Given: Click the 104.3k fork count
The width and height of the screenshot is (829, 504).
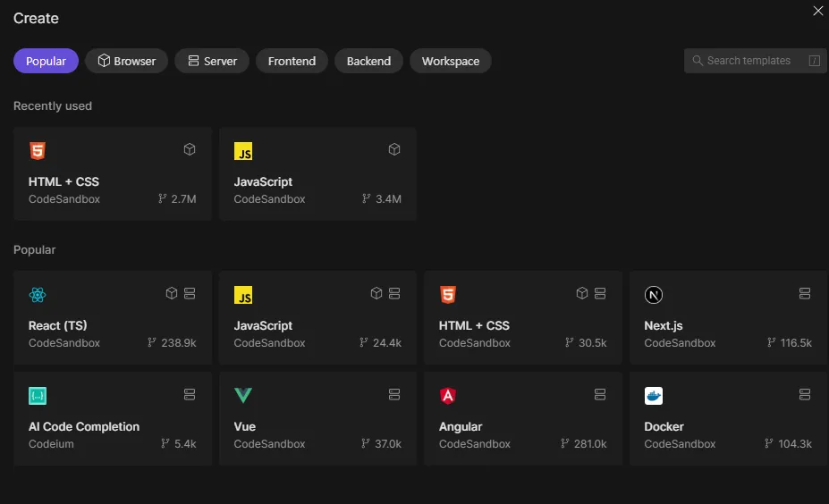Looking at the screenshot, I should tap(795, 444).
